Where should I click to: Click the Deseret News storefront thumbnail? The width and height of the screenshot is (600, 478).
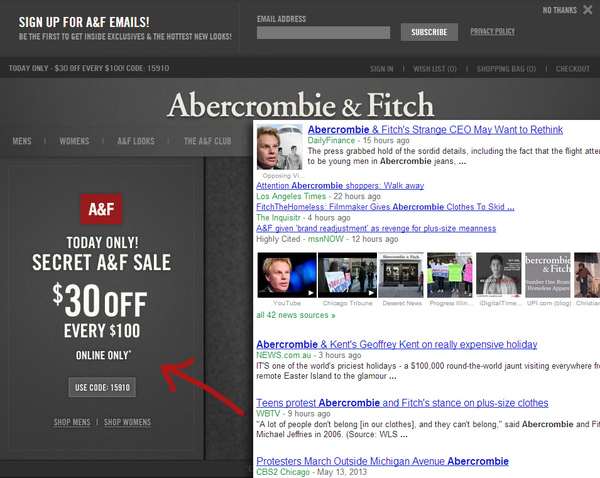[x=401, y=275]
